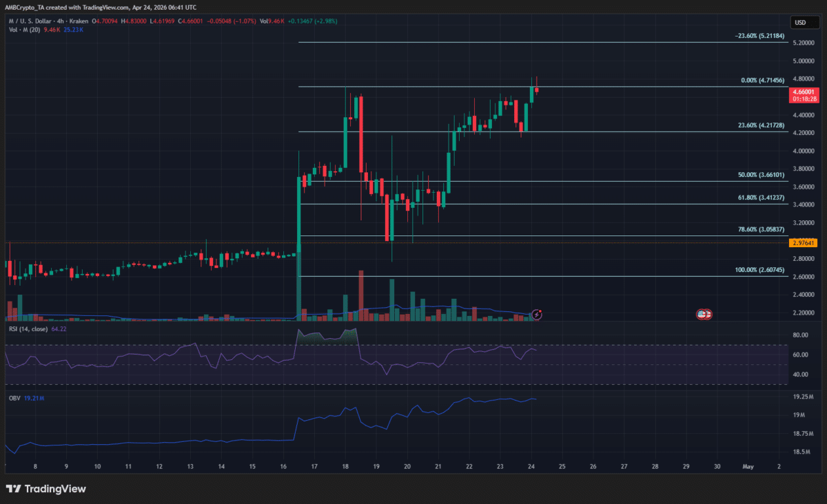Click the May label on the time axis
The image size is (827, 504).
point(748,466)
